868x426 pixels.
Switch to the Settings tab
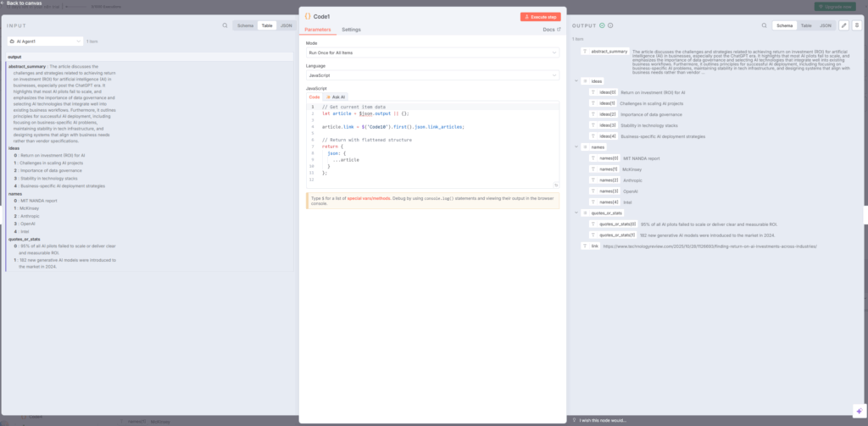point(351,30)
